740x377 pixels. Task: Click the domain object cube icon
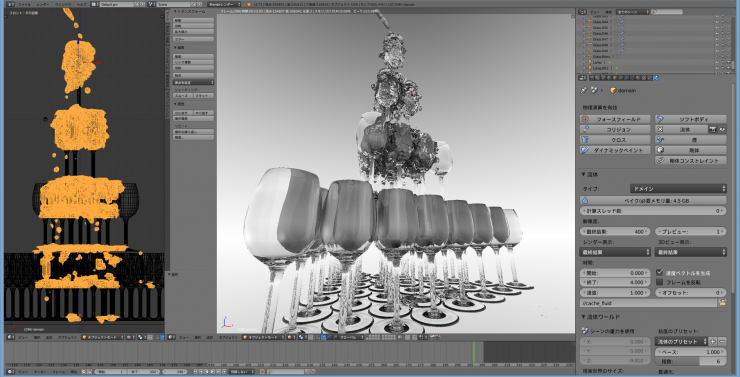tap(613, 90)
